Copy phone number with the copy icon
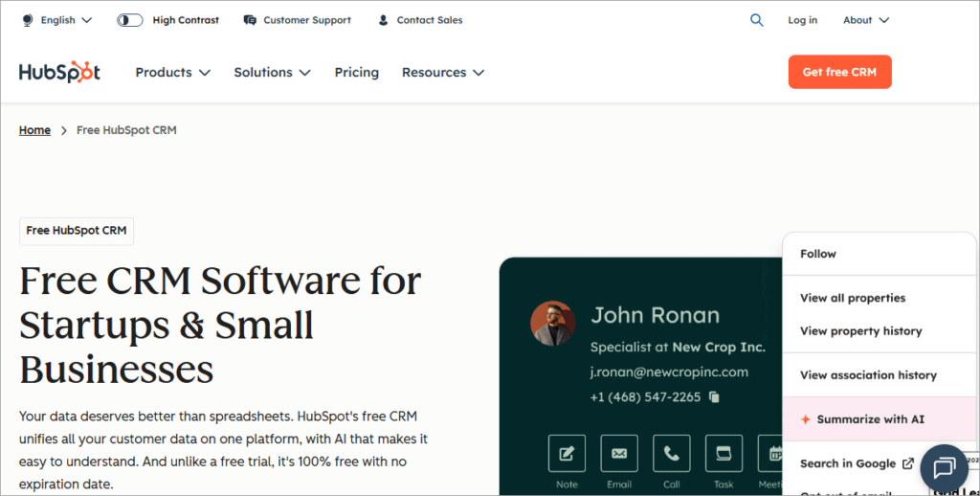980x496 pixels. pyautogui.click(x=714, y=396)
